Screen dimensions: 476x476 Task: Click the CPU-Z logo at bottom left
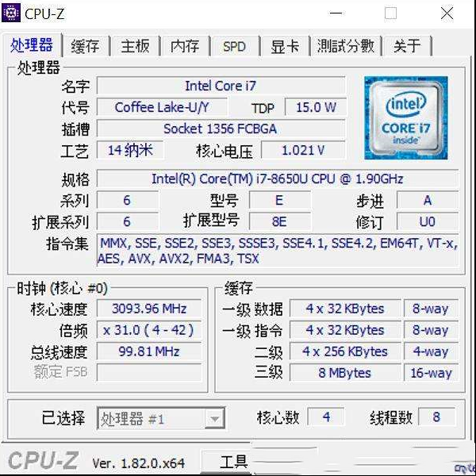[x=43, y=460]
